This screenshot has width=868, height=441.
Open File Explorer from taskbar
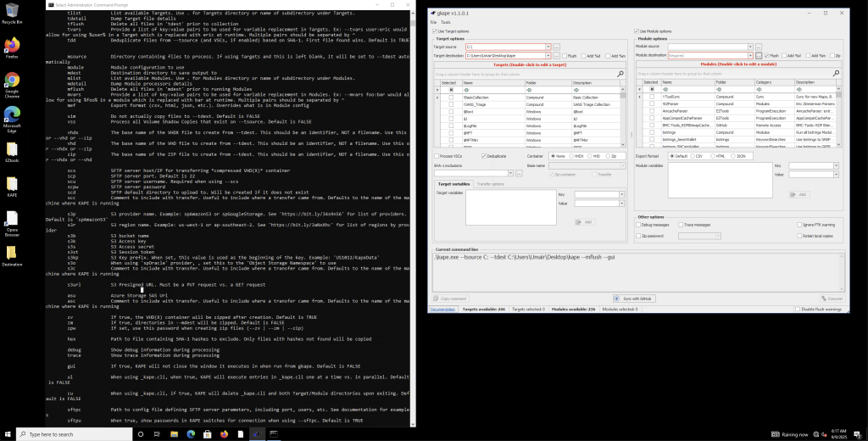(174, 434)
